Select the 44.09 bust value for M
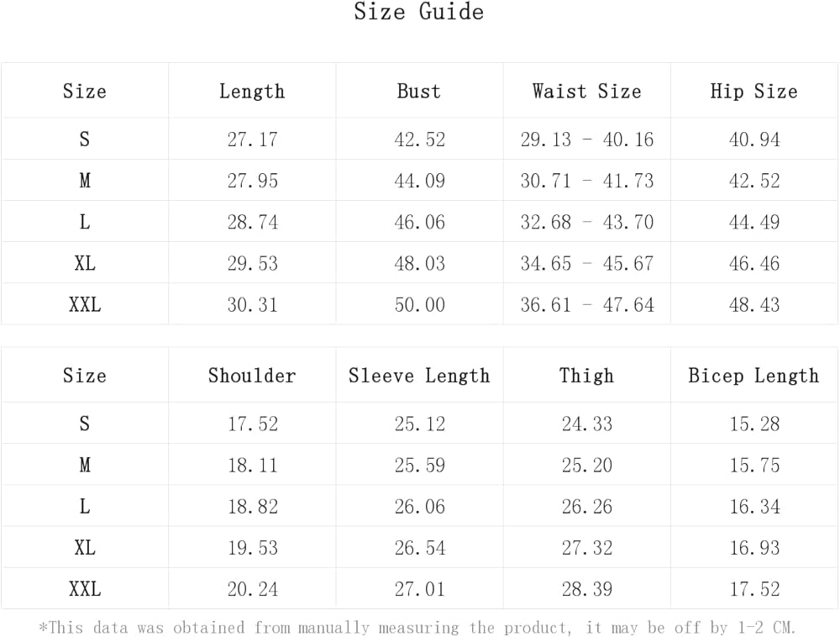840x637 pixels. pos(419,182)
